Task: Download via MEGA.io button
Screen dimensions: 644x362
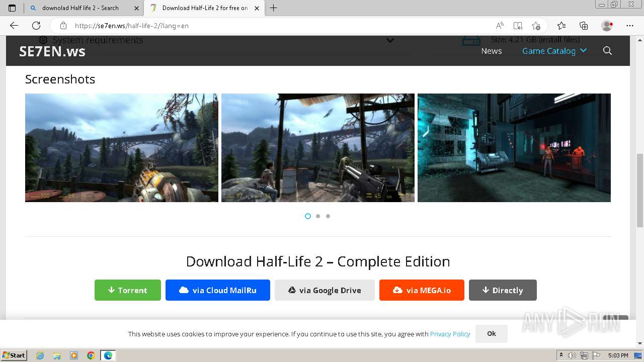Action: coord(422,290)
